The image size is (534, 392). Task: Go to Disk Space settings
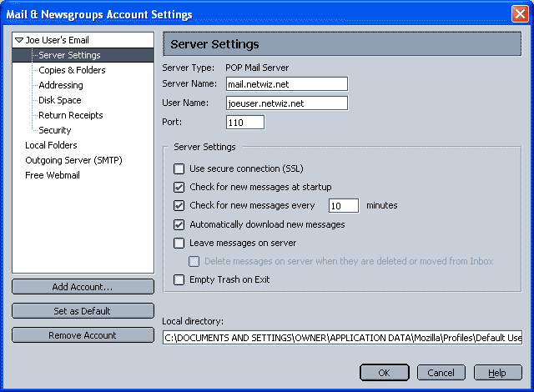point(59,100)
